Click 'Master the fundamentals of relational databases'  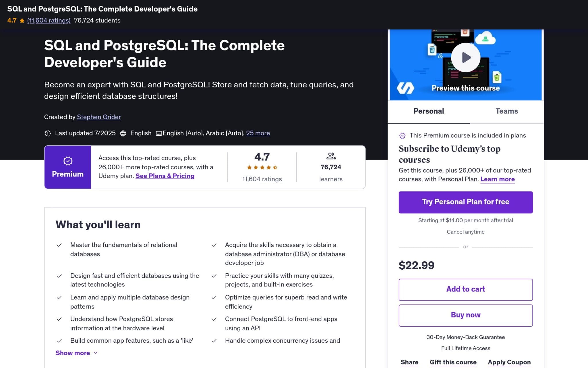[x=124, y=249]
